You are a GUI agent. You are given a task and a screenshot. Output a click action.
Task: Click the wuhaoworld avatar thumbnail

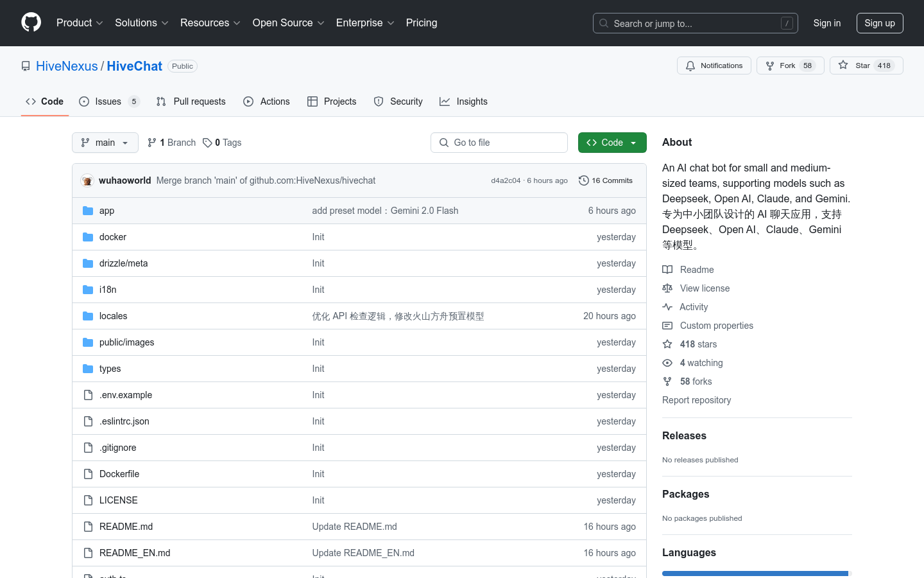click(87, 180)
